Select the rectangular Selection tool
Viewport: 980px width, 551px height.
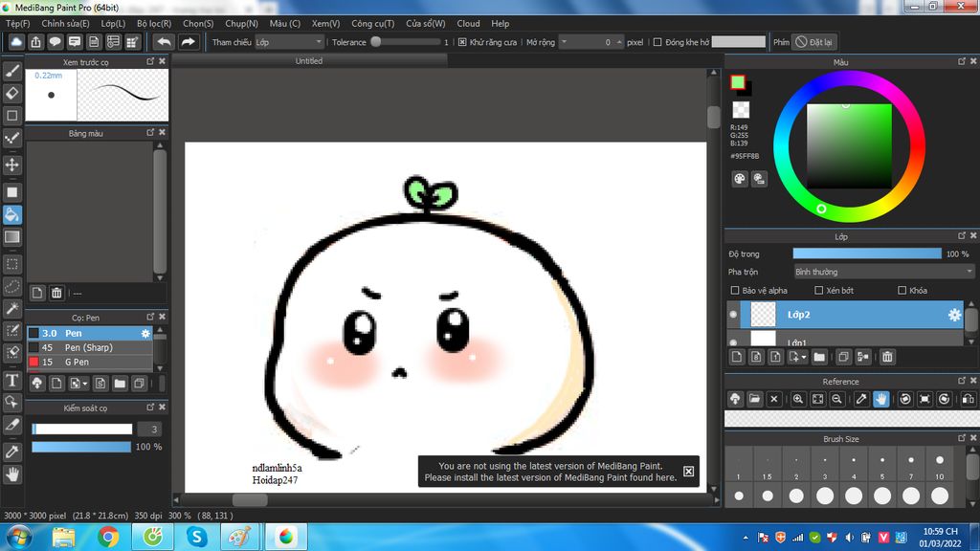(11, 264)
